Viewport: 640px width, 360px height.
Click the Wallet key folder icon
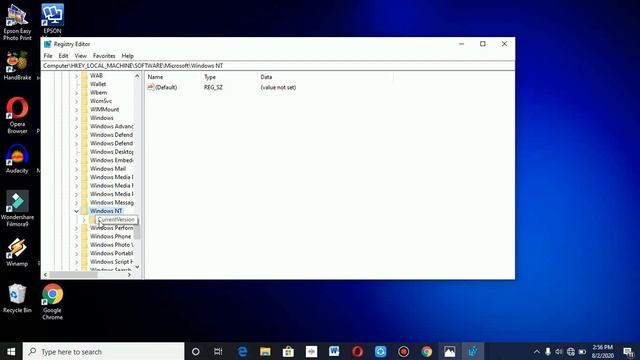click(84, 84)
